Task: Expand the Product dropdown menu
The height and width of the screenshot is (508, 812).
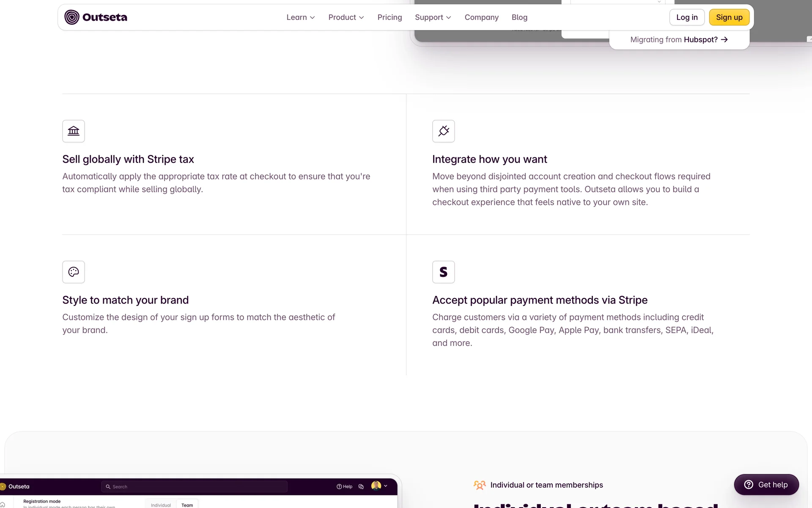Action: click(346, 17)
